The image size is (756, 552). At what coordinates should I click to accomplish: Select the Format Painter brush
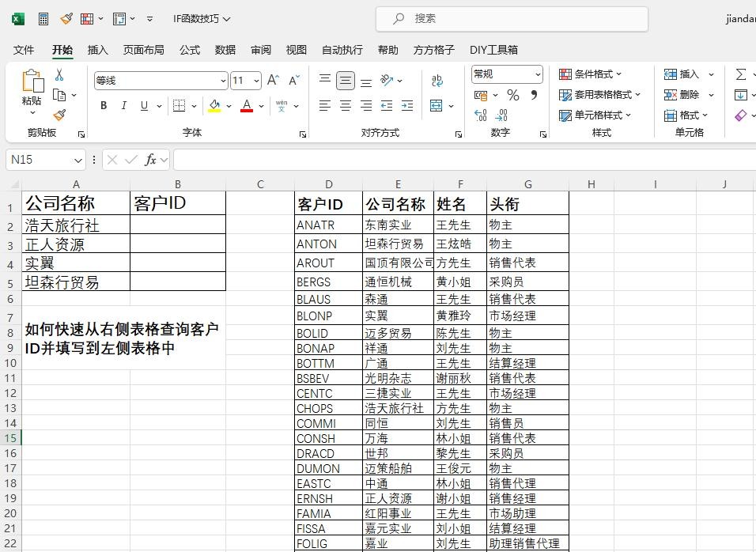point(59,115)
